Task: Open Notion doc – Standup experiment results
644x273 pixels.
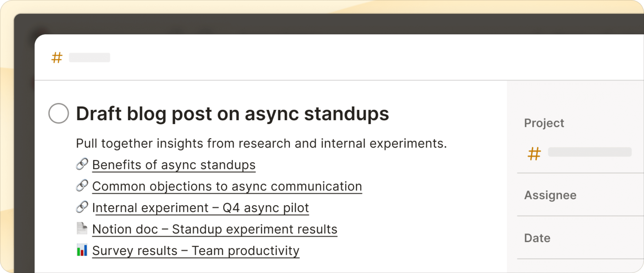Action: click(x=215, y=229)
